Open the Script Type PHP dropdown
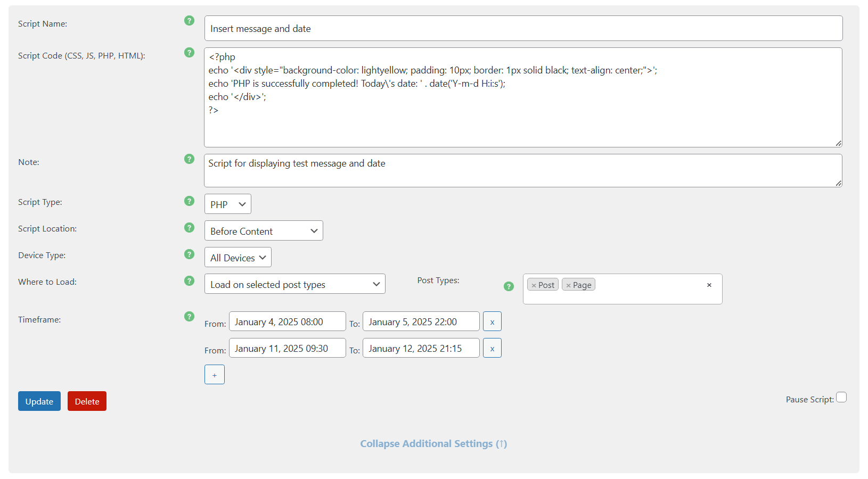The width and height of the screenshot is (868, 479). [x=227, y=204]
